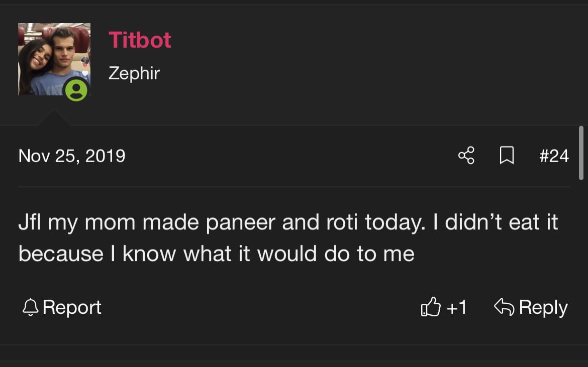Click the share icon on post #24
Image resolution: width=588 pixels, height=367 pixels.
(466, 156)
